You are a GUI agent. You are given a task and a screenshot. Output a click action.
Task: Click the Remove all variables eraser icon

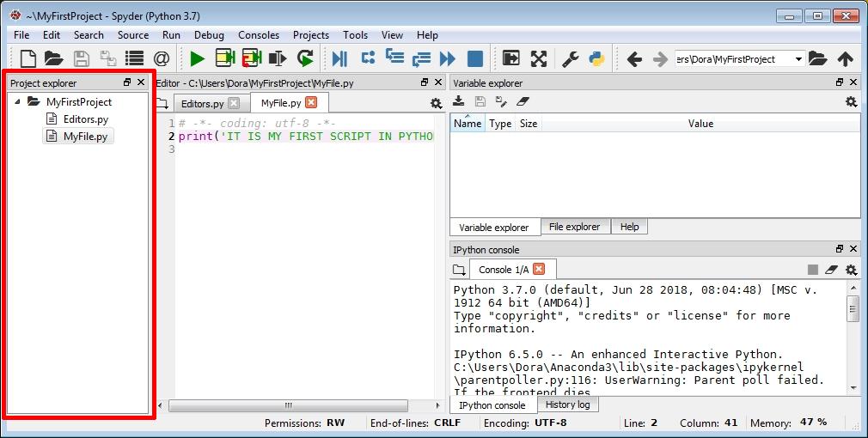(523, 101)
